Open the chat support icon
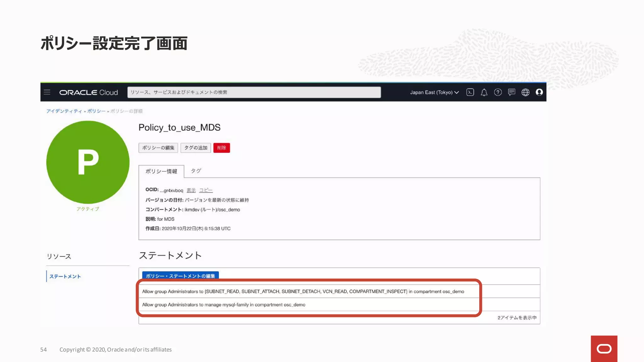Viewport: 644px width, 362px height. (x=512, y=92)
